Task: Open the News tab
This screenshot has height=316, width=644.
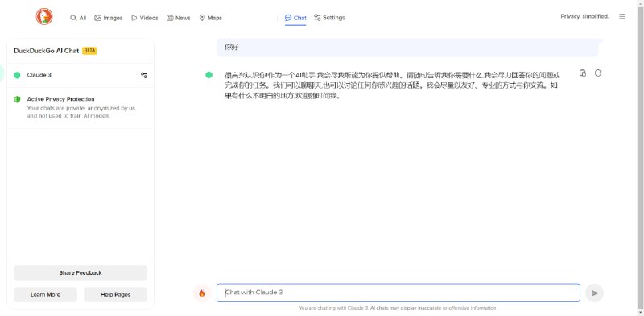Action: point(178,18)
